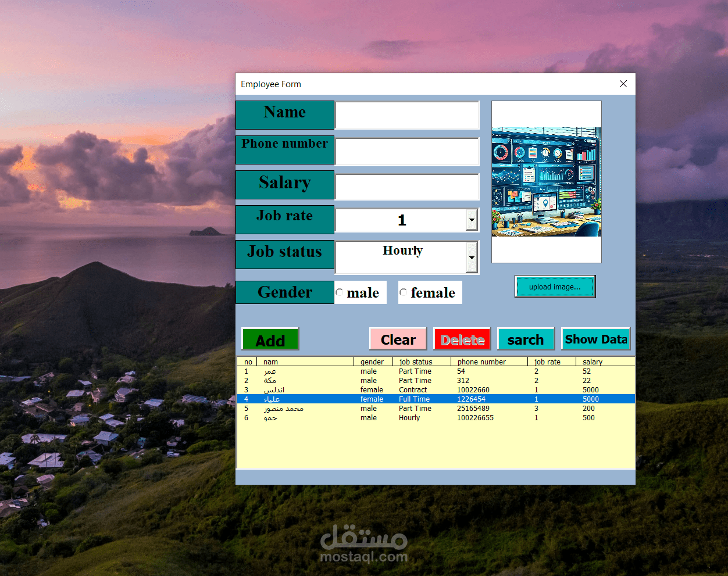
Task: Click the Job status label
Action: tap(285, 255)
